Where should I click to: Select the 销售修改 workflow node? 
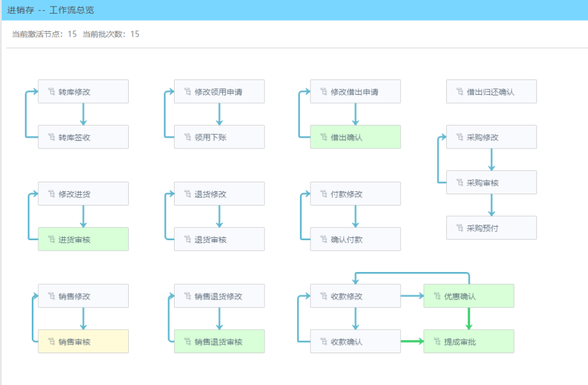pos(83,296)
